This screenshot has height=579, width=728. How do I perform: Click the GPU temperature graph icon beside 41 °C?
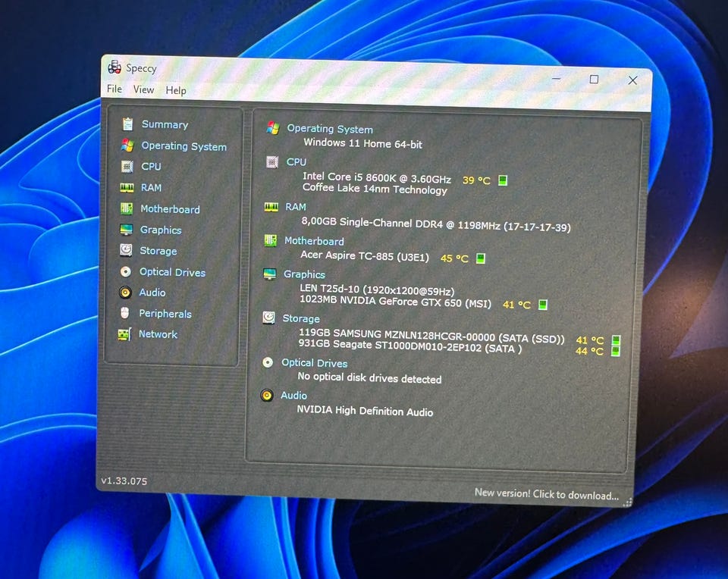pos(542,305)
